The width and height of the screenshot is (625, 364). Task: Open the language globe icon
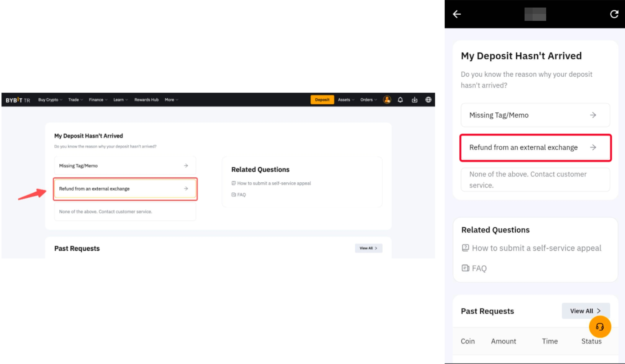428,100
